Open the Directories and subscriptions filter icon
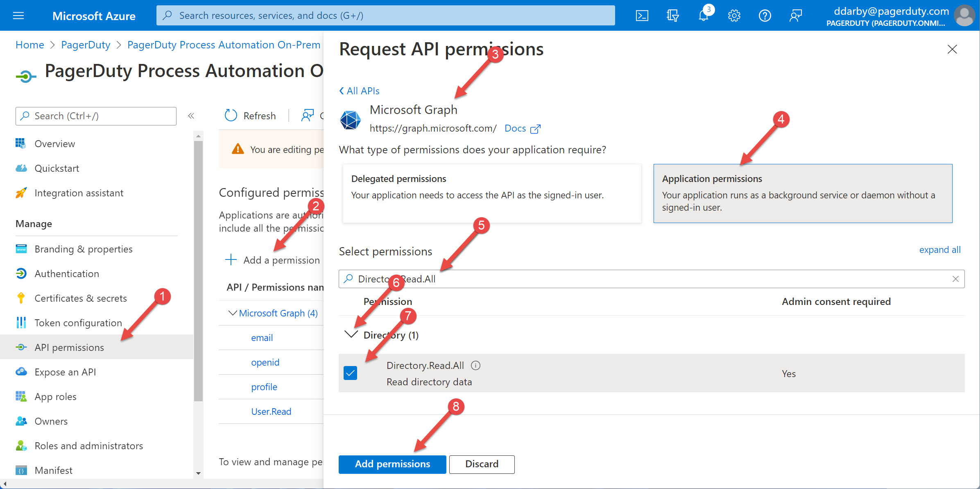 coord(672,16)
